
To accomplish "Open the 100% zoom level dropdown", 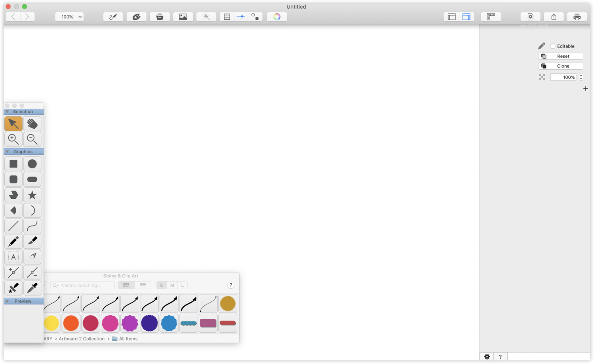I will (69, 17).
